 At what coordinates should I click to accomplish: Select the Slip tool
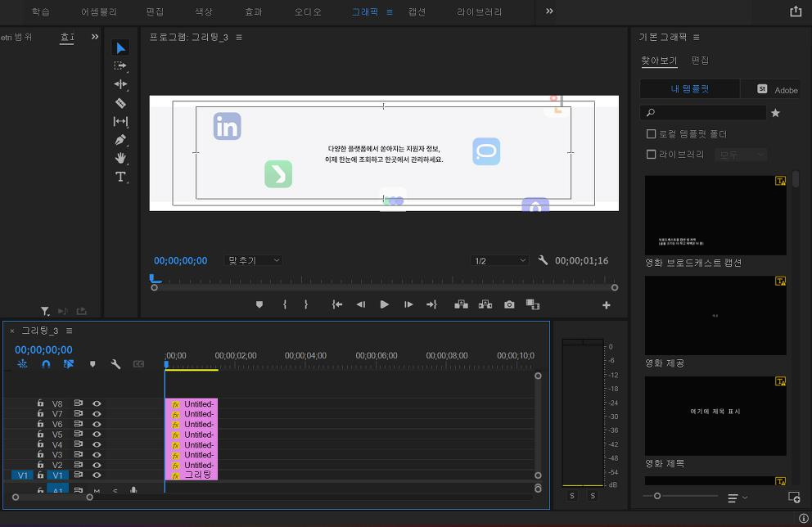120,121
